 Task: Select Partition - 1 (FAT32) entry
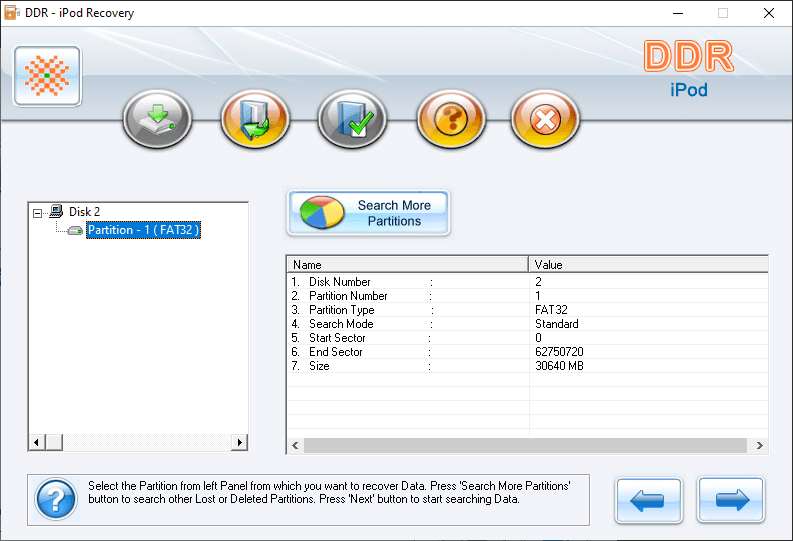(144, 230)
